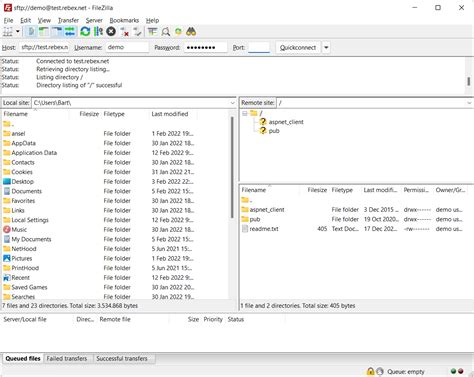The height and width of the screenshot is (377, 474).
Task: Open the Site Manager icon
Action: [x=8, y=32]
